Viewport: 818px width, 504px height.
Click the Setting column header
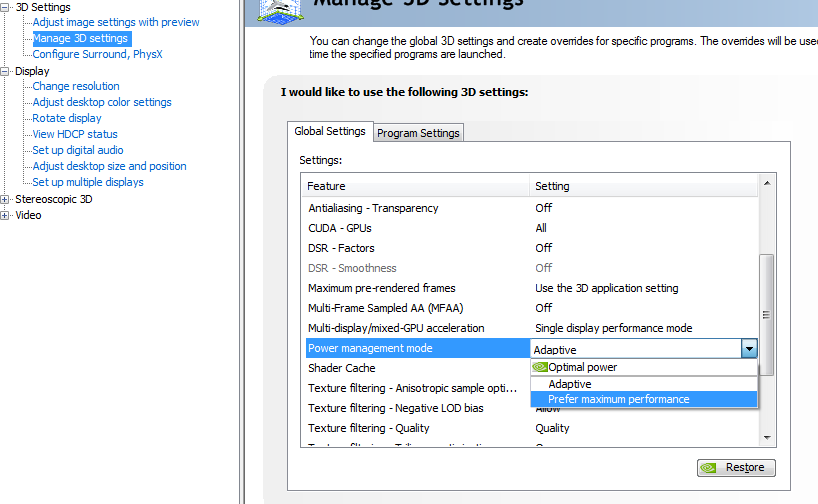(x=644, y=186)
